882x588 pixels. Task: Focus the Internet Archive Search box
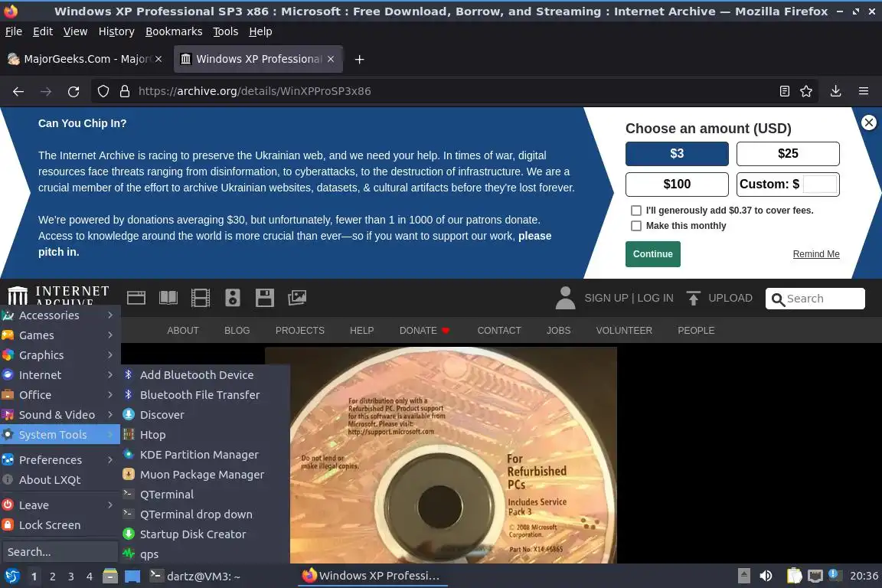click(815, 299)
